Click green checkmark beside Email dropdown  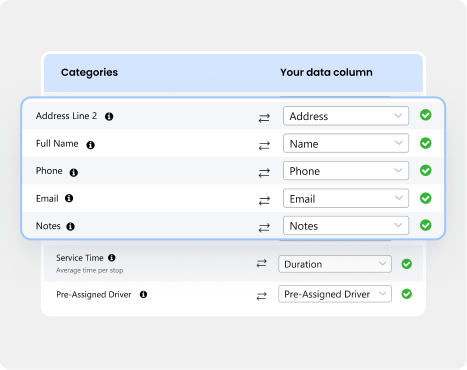click(x=426, y=198)
